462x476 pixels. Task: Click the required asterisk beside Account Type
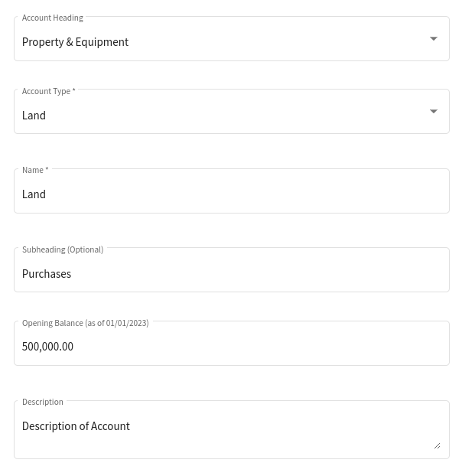(x=73, y=90)
